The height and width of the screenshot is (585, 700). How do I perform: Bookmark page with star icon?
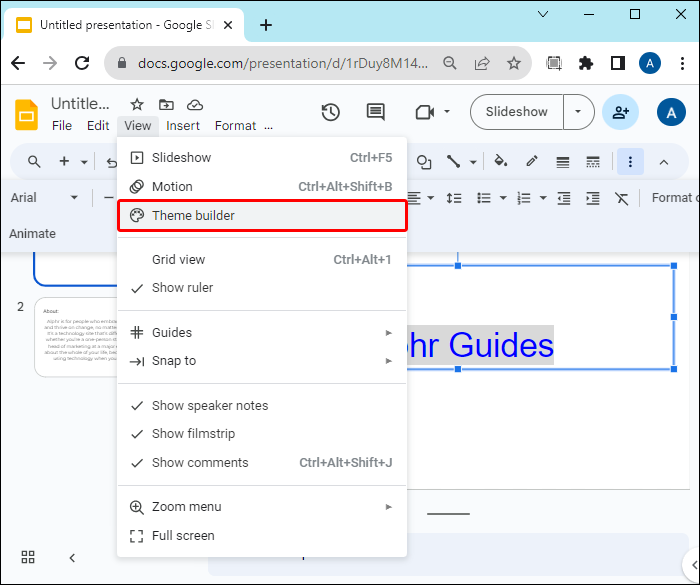(513, 63)
